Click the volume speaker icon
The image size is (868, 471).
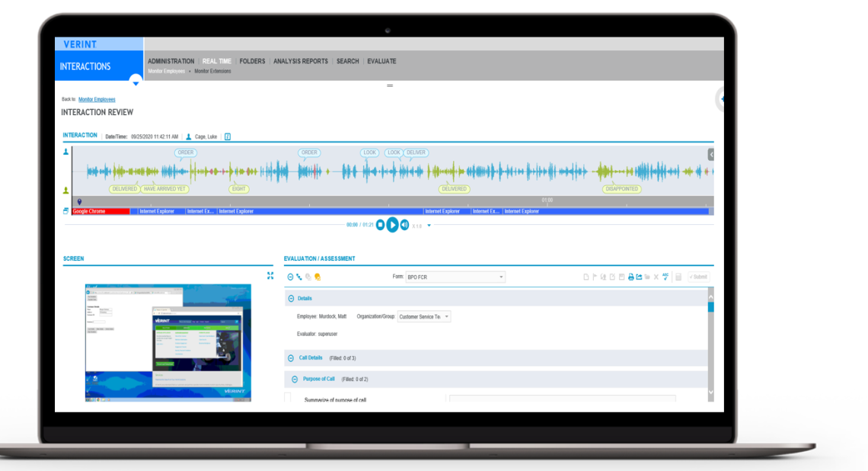tap(404, 225)
